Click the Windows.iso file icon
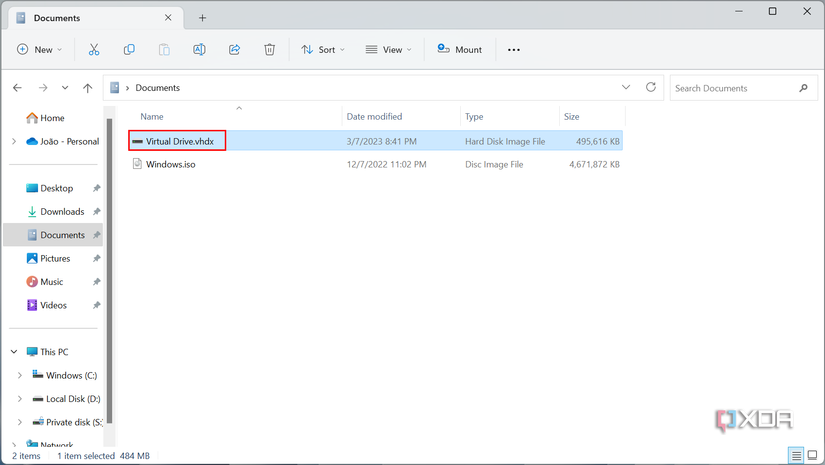 coord(137,164)
